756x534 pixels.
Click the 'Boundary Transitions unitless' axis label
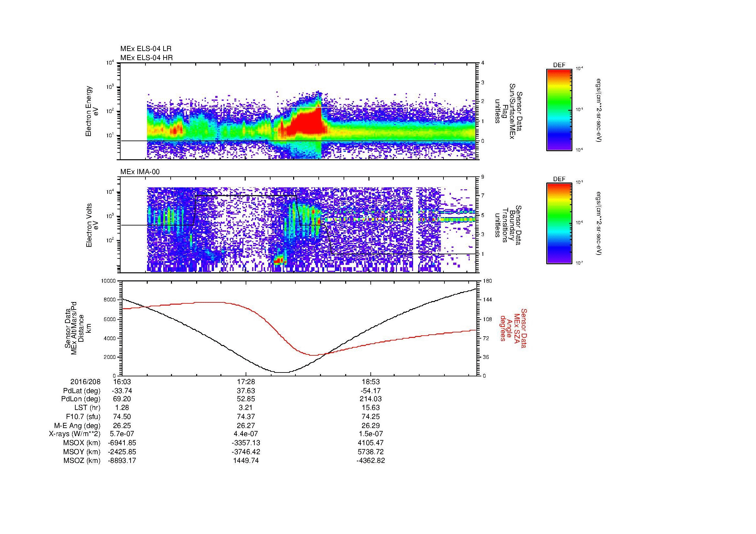tap(508, 225)
